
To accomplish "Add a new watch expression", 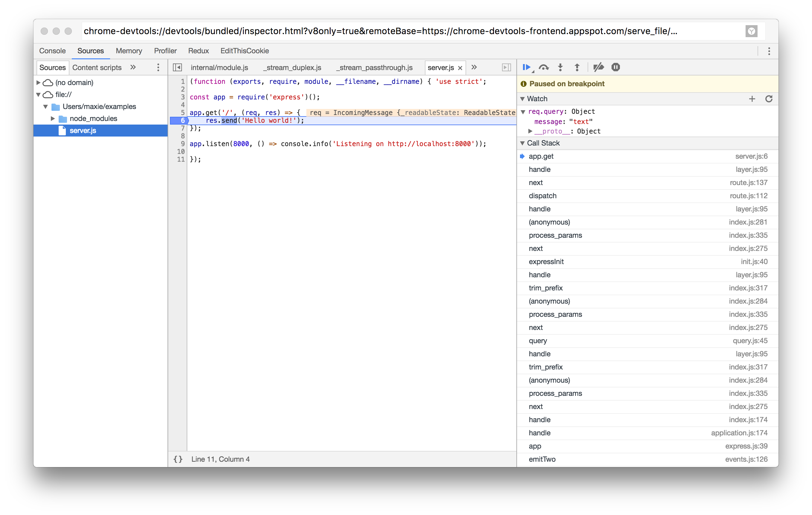I will pos(752,99).
